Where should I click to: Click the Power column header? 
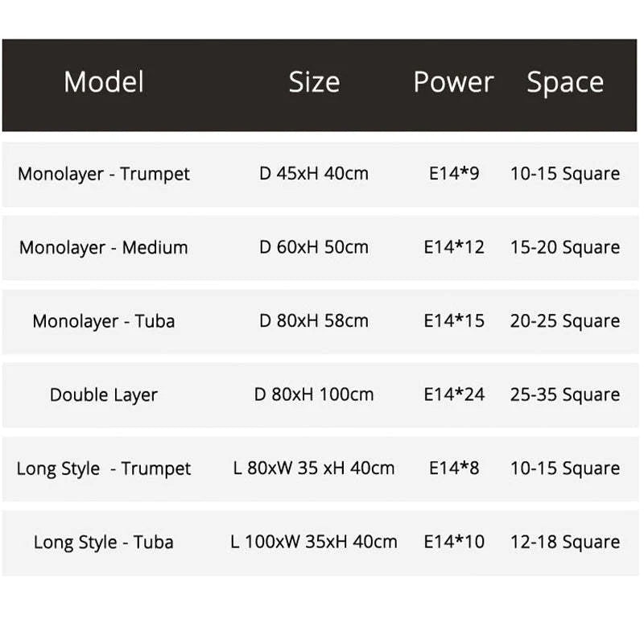coord(453,82)
